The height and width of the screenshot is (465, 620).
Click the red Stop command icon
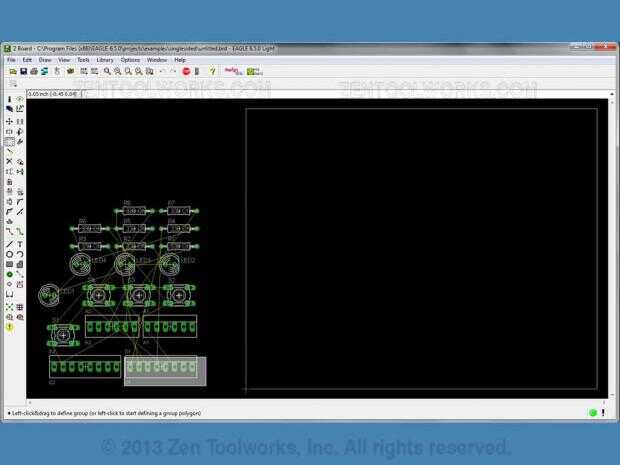pyautogui.click(x=186, y=72)
